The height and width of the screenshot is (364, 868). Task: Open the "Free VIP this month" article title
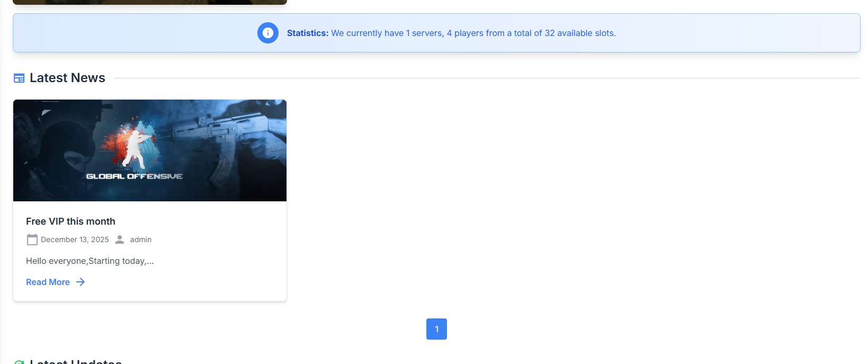(x=70, y=221)
